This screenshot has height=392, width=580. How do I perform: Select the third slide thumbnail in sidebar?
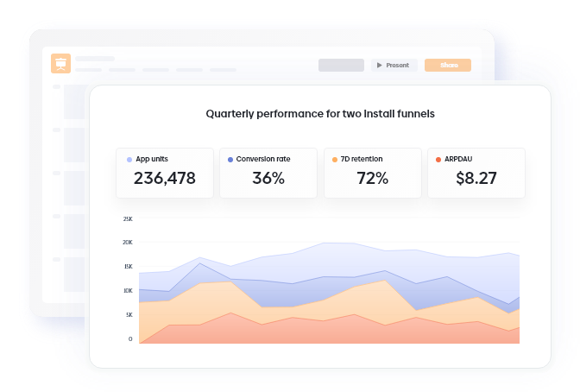click(x=74, y=188)
